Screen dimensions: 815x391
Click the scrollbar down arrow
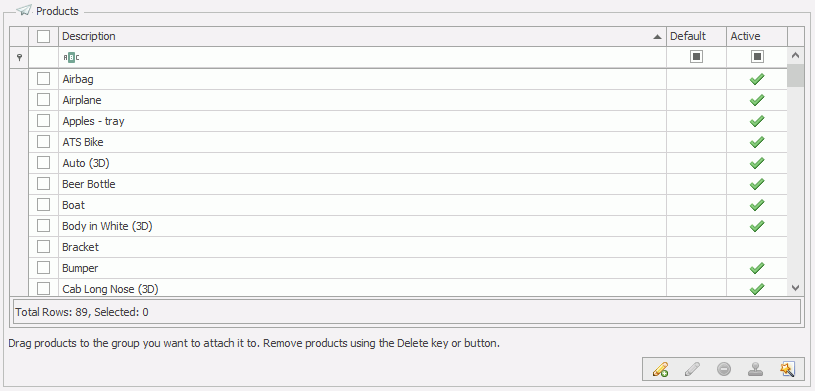795,287
